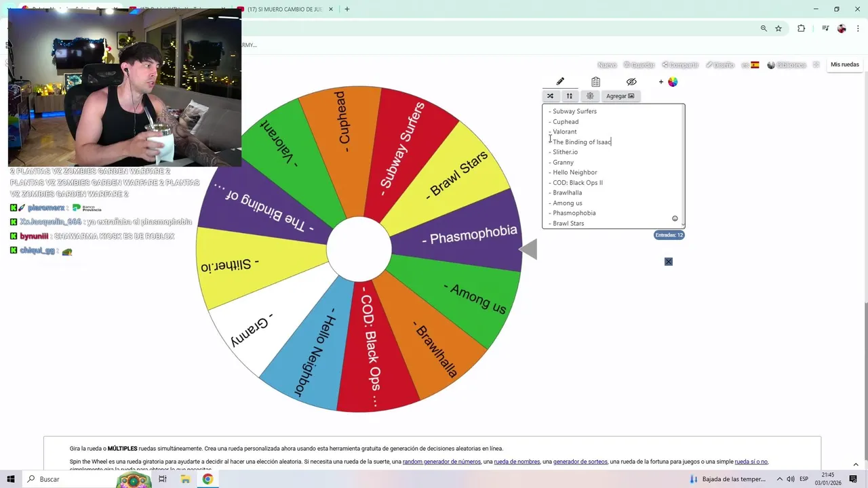Open Windows notifications center icon
This screenshot has width=868, height=488.
[x=853, y=479]
